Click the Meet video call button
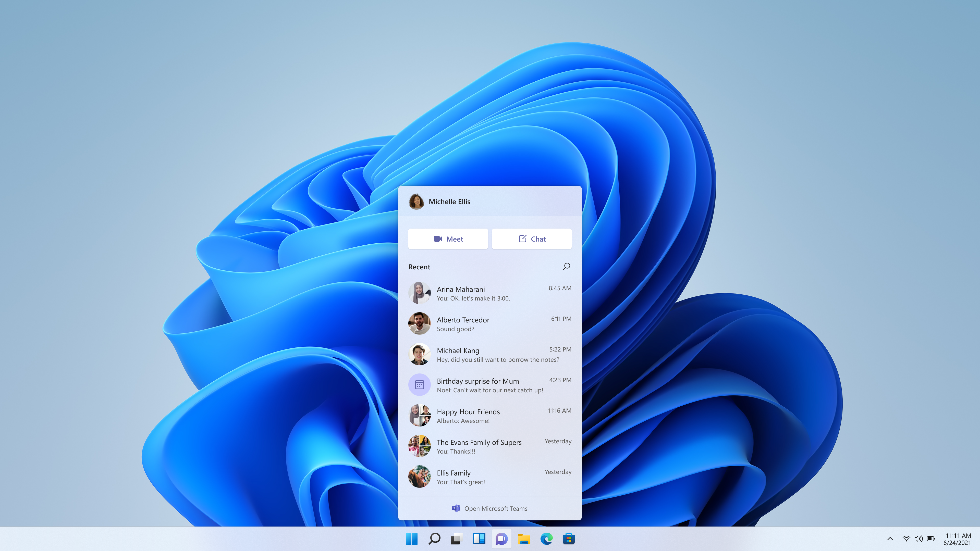The width and height of the screenshot is (980, 551). pyautogui.click(x=448, y=238)
